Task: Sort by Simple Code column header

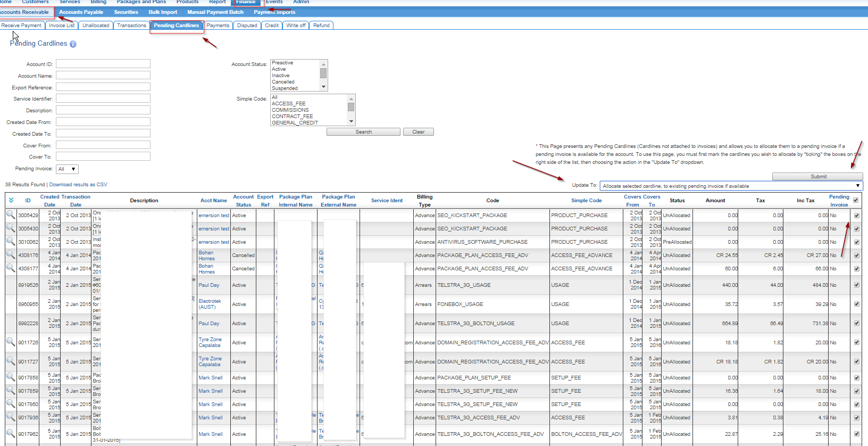Action: tap(586, 201)
